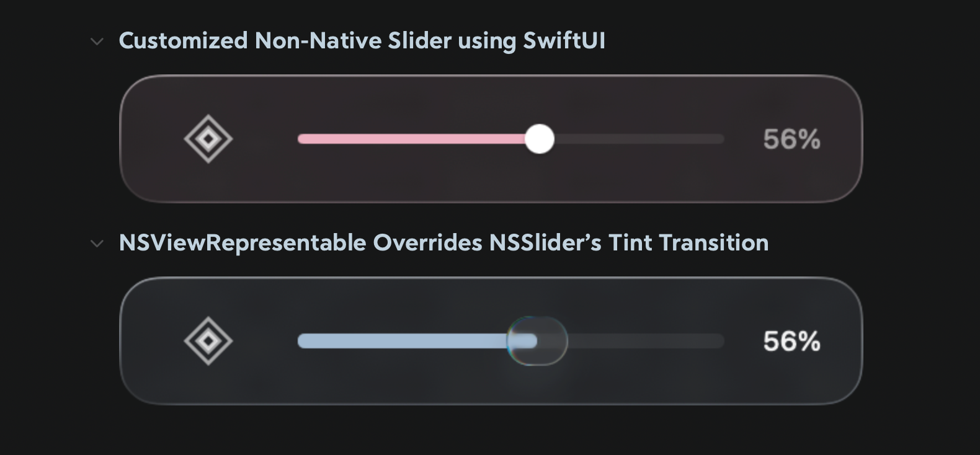Click the 56% label beside the pink slider

(x=791, y=139)
